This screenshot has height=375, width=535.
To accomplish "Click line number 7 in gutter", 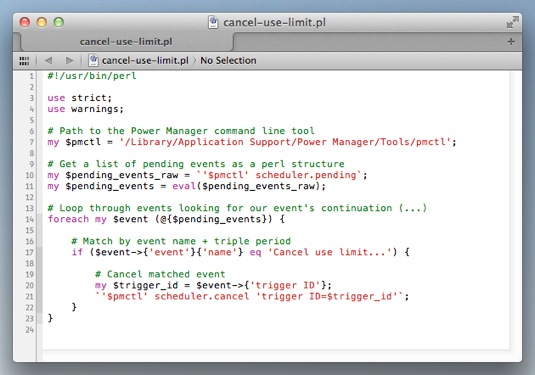I will [x=31, y=142].
